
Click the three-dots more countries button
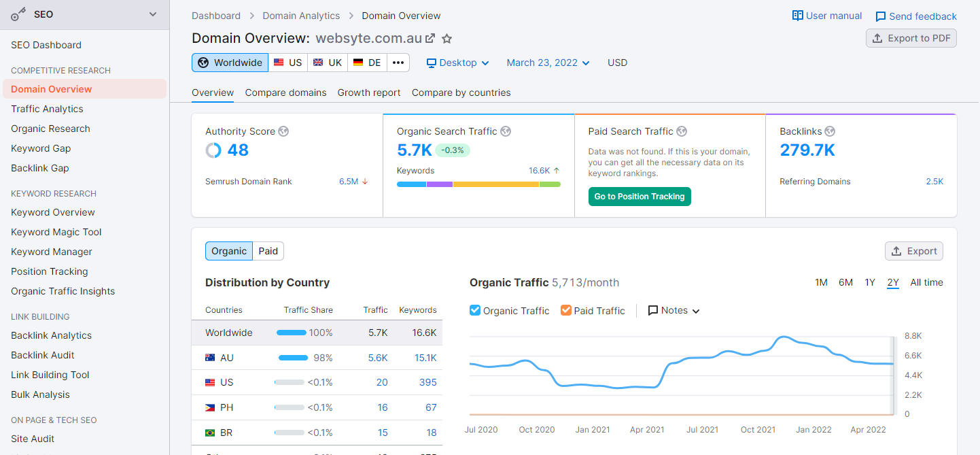[398, 63]
